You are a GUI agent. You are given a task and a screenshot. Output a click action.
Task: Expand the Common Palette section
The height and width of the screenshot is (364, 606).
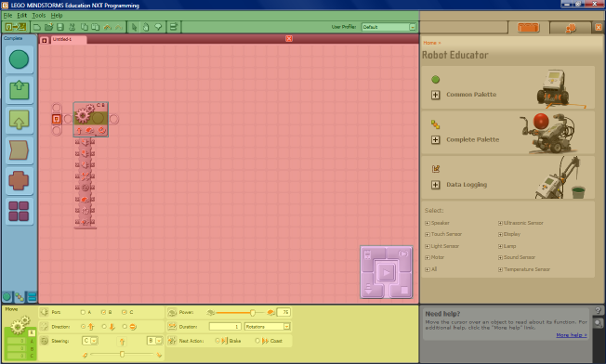[x=436, y=95]
